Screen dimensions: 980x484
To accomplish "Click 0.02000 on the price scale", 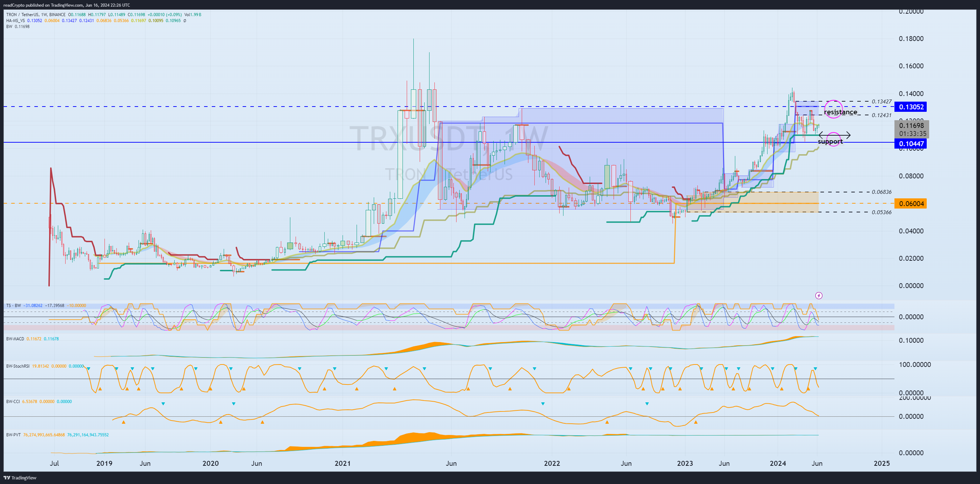I will (911, 258).
